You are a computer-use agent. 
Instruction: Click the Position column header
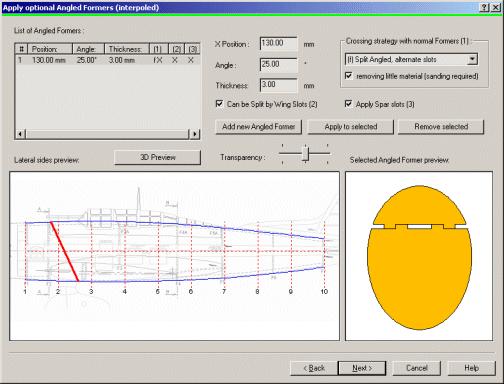50,49
